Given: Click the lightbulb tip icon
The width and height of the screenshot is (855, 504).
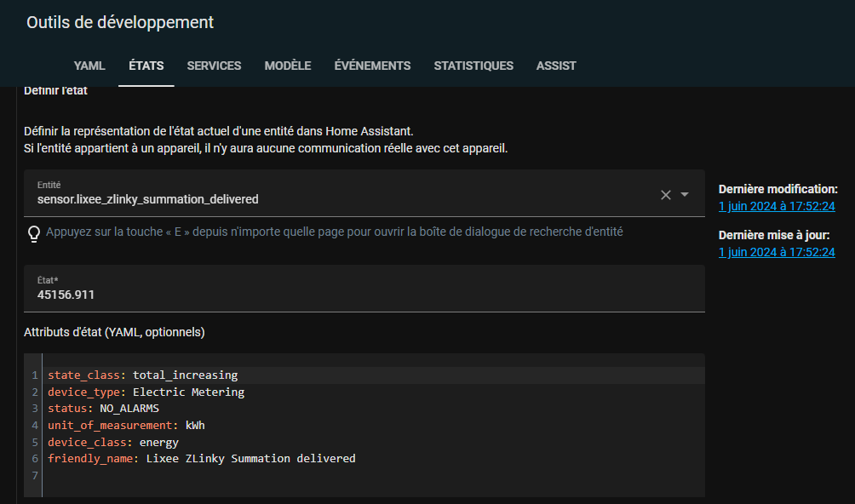Looking at the screenshot, I should pos(34,233).
